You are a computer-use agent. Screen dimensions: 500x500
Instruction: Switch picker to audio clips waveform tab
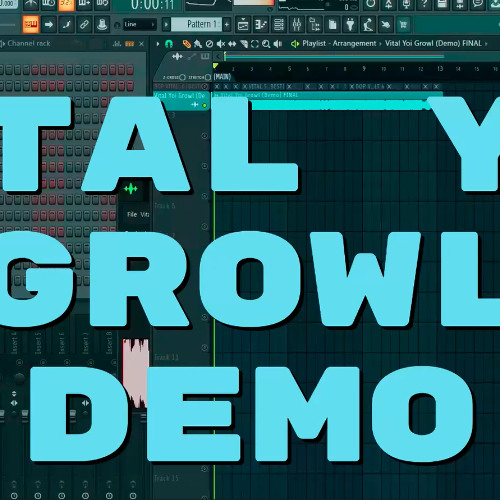tap(177, 57)
